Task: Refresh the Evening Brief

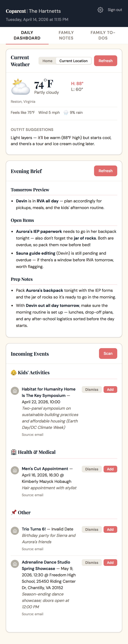Action: tap(105, 171)
